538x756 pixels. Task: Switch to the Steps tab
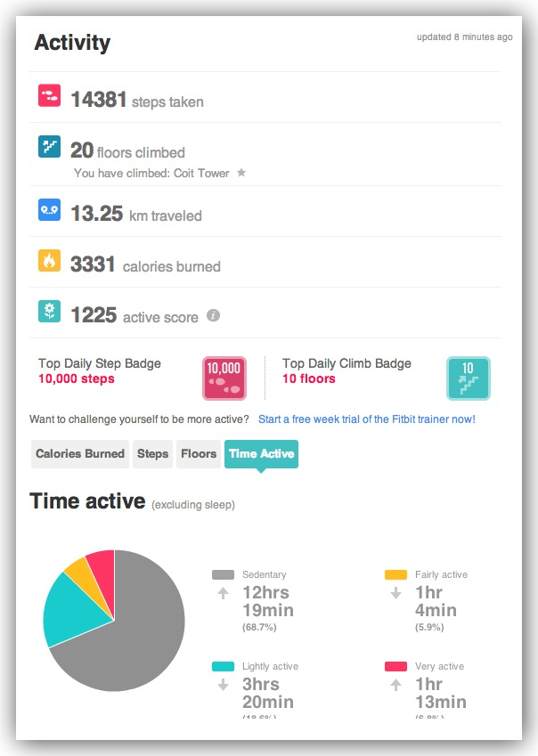pyautogui.click(x=152, y=454)
